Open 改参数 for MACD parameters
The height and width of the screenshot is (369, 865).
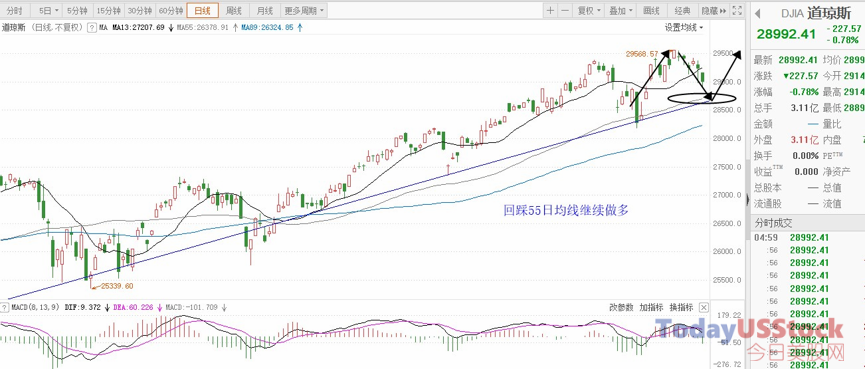[622, 308]
